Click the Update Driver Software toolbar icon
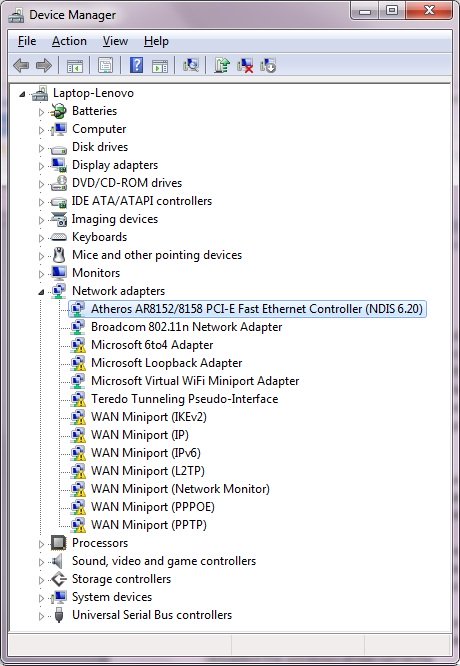Viewport: 460px width, 666px height. [221, 65]
